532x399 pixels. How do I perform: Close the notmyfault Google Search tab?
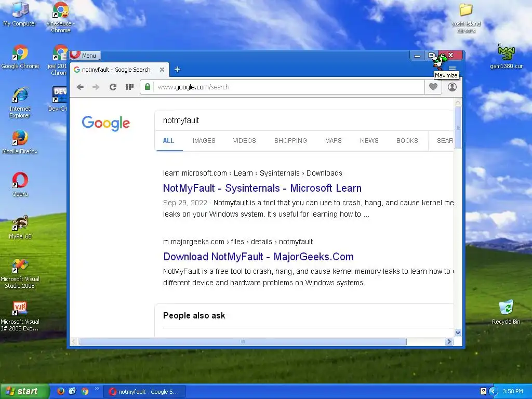click(162, 70)
